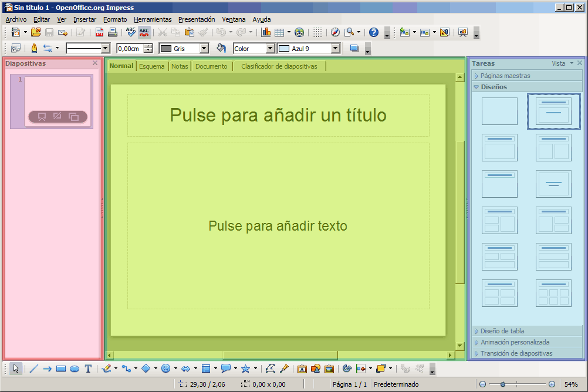Export directly as PDF

(99, 32)
